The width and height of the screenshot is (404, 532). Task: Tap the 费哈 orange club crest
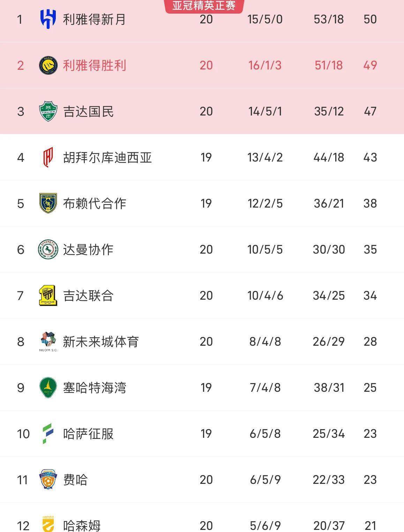pos(48,480)
